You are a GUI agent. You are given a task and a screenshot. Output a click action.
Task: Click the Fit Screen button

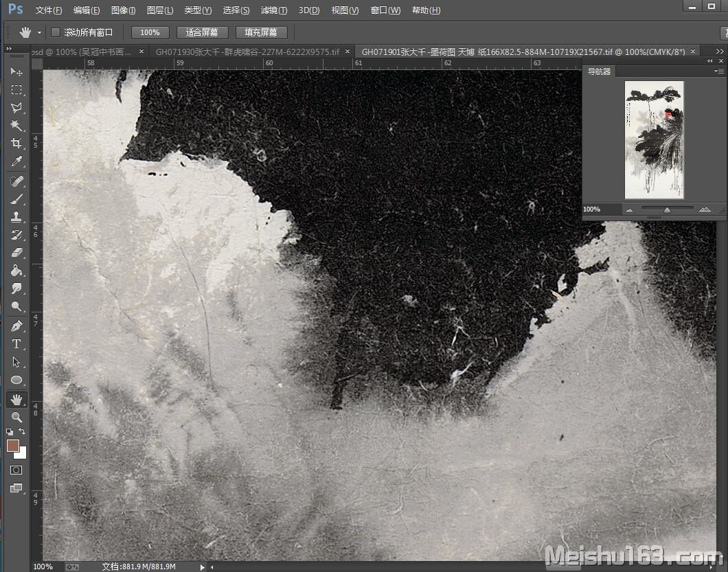(202, 32)
